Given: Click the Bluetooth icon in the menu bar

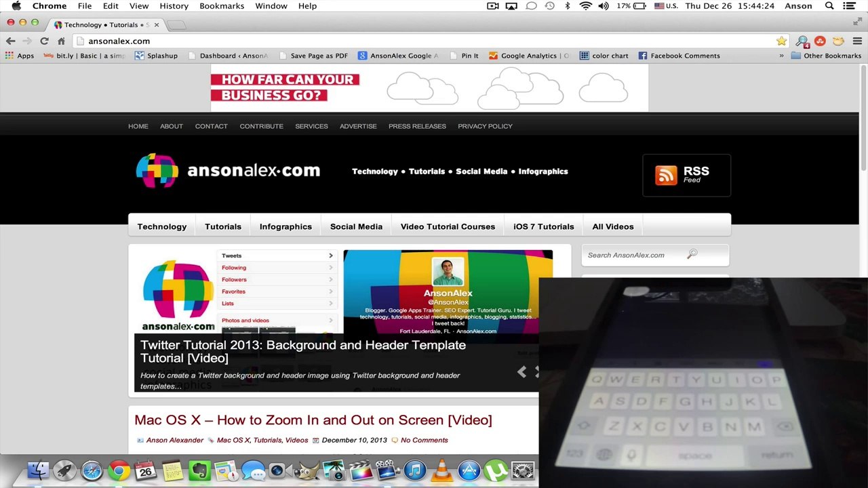Looking at the screenshot, I should click(568, 6).
